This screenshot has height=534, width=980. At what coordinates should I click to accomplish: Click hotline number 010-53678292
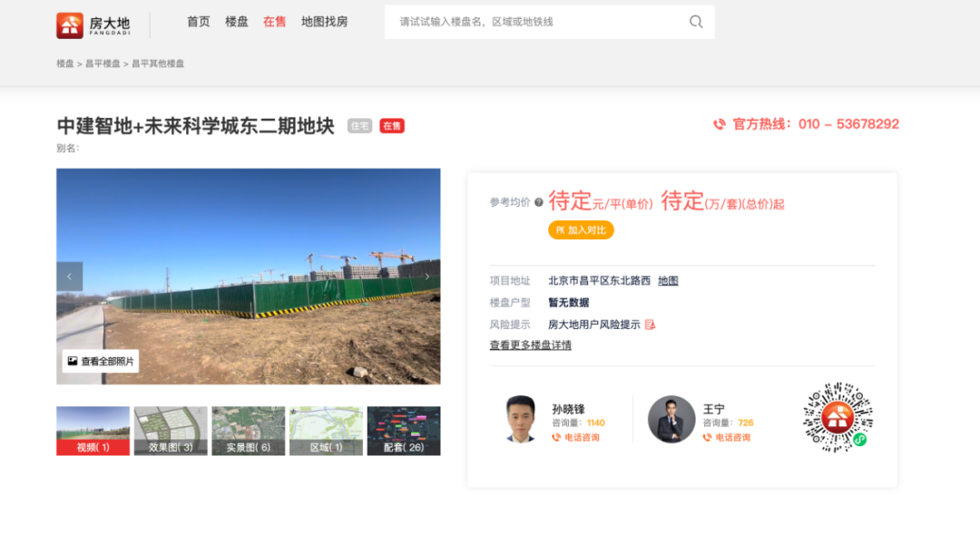click(848, 124)
